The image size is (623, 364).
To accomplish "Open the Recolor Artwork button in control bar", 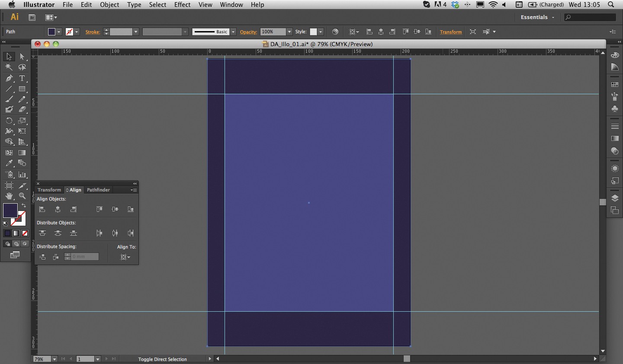I will pos(335,32).
